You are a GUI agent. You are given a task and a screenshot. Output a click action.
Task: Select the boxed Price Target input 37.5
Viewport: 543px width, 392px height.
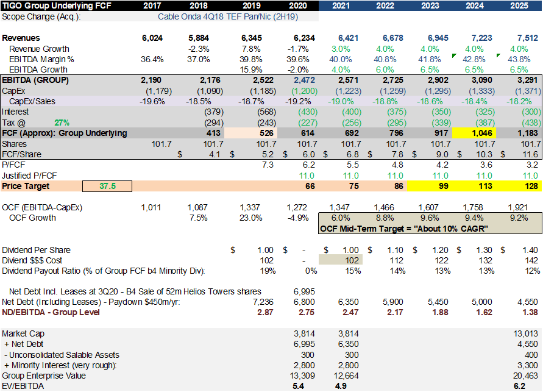107,186
